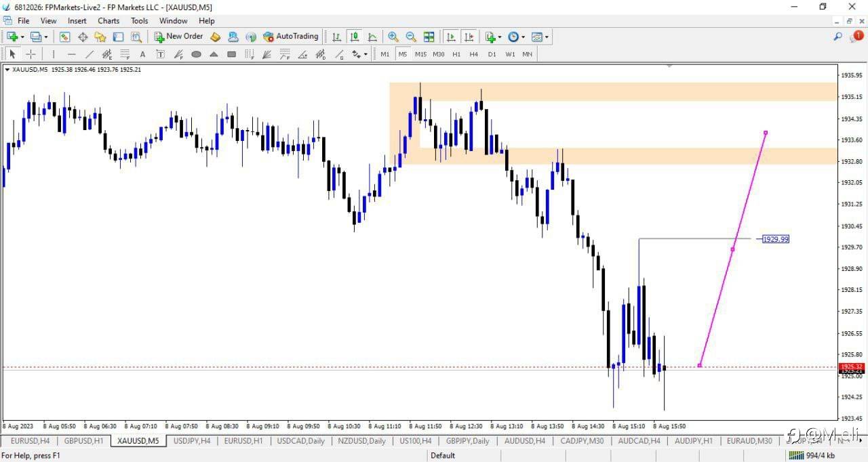Draw an Ellipse shape

coord(196,54)
